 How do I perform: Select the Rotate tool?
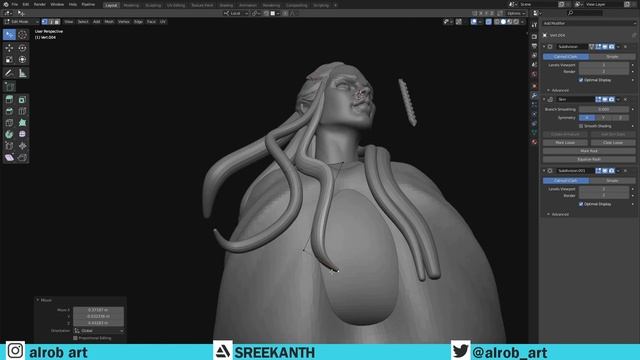(x=22, y=48)
